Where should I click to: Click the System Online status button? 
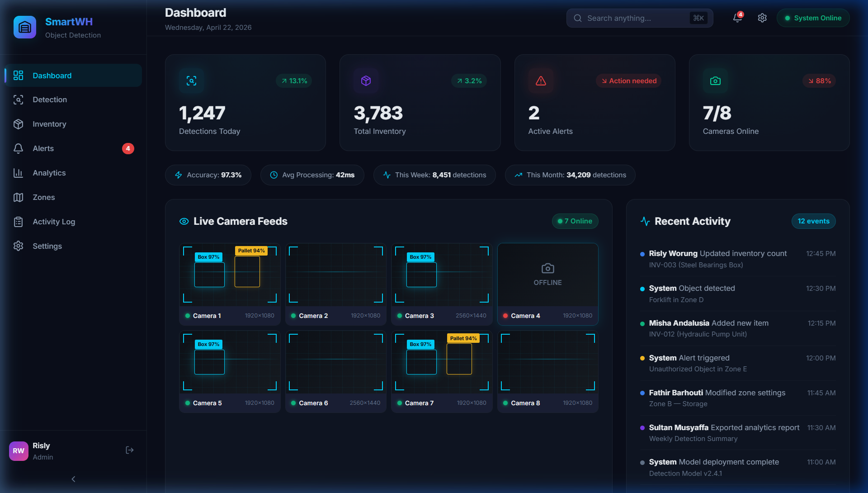(x=813, y=18)
